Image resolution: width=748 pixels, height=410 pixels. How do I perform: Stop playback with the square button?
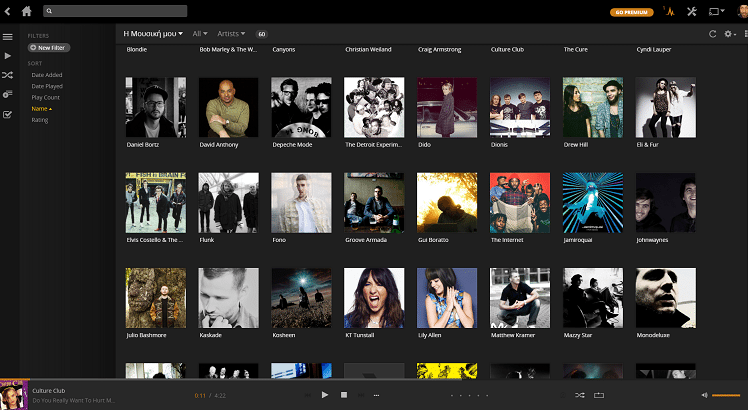(343, 395)
